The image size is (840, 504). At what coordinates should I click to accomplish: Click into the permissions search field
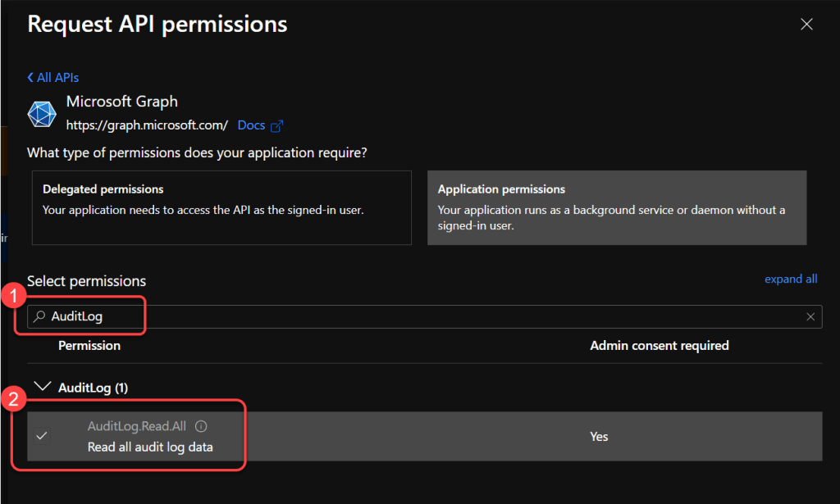(x=410, y=317)
